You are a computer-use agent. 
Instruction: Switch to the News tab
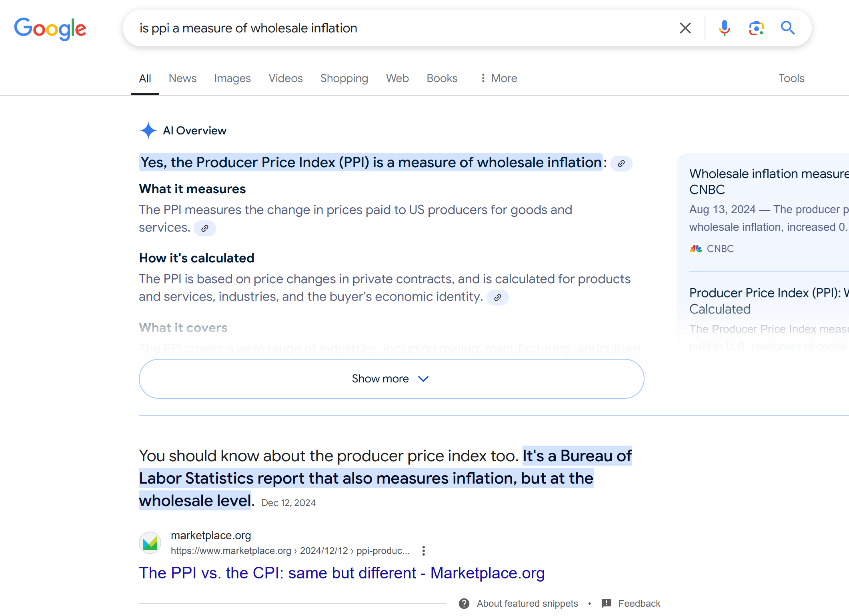pos(182,78)
